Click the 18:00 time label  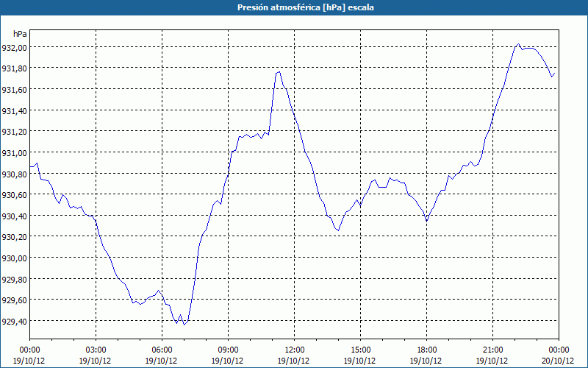(427, 350)
